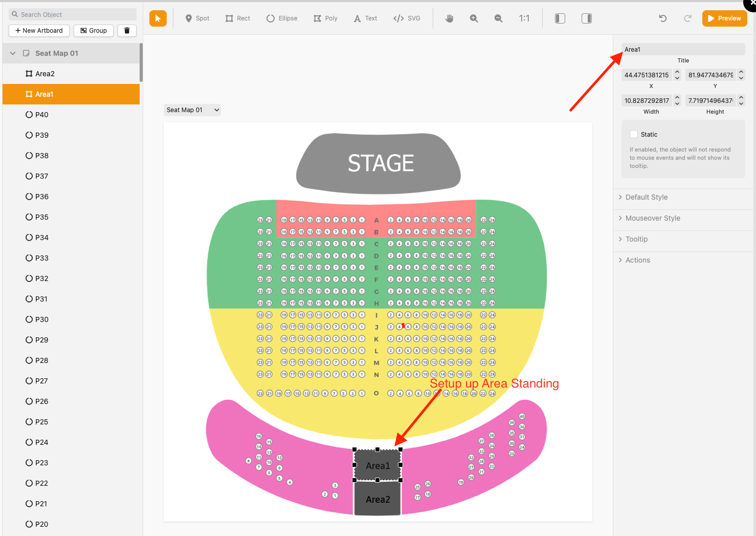Select P36 in the object list
This screenshot has width=756, height=536.
coord(71,197)
